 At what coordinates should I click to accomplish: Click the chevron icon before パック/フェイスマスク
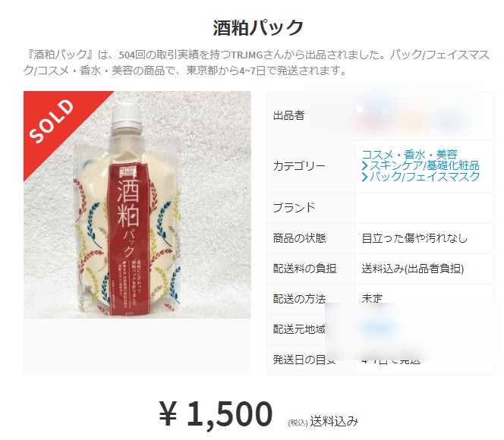pos(364,177)
